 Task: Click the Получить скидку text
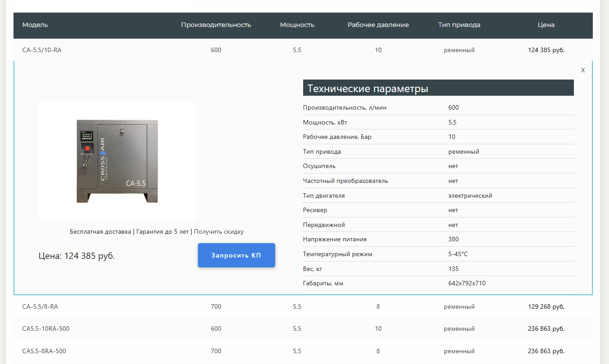219,232
